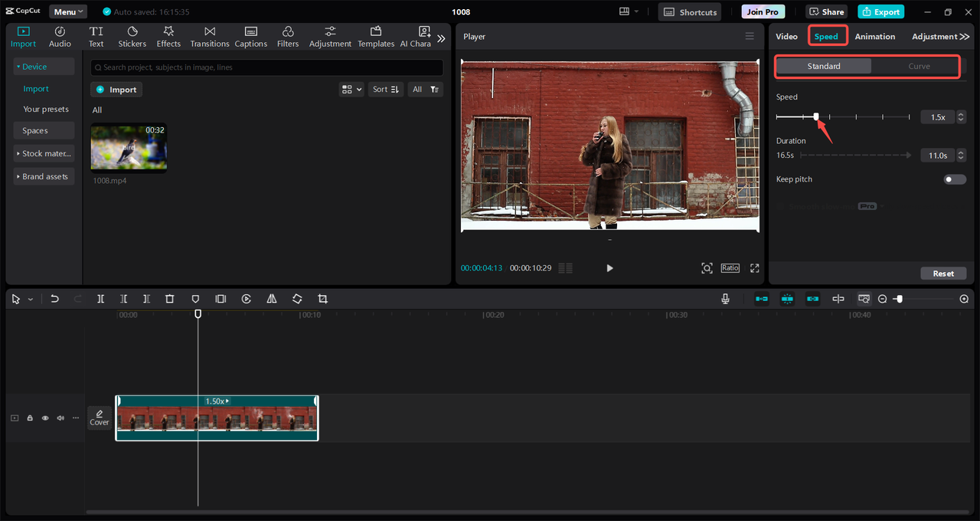Open the Adjustment library in top toolbar
The height and width of the screenshot is (521, 980).
tap(330, 37)
